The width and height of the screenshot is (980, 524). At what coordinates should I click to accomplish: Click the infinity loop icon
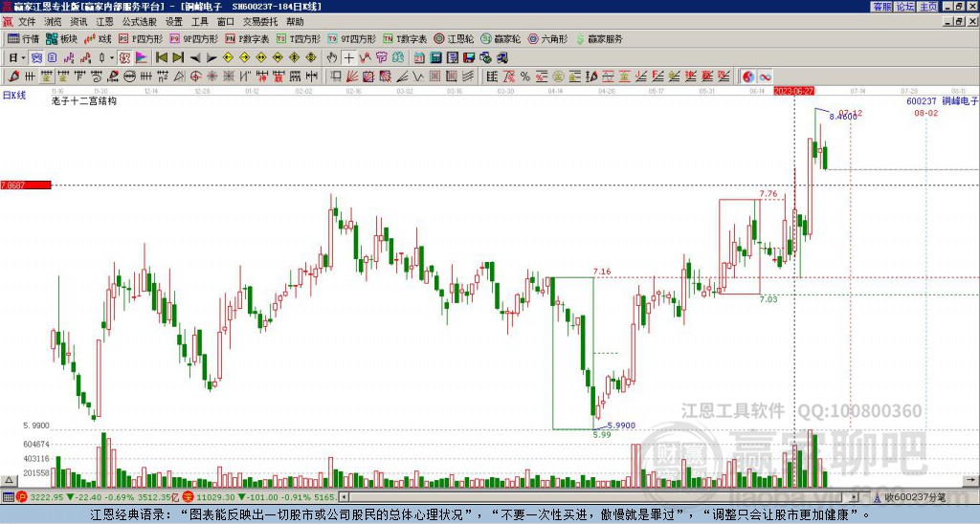pyautogui.click(x=765, y=76)
